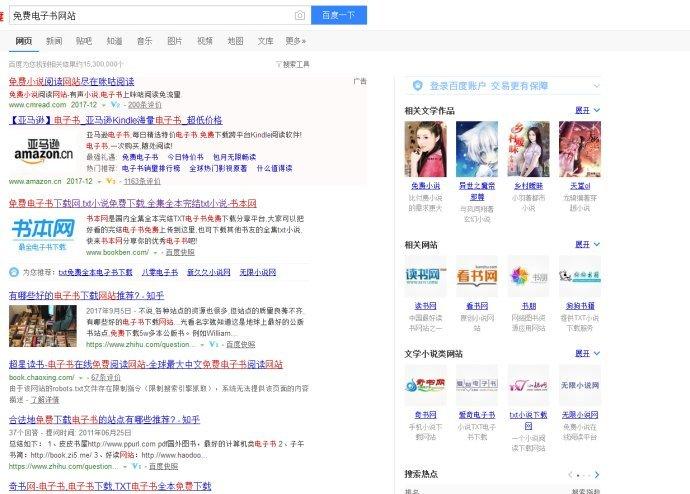Select the 地图 tab
This screenshot has height=494, width=690.
(235, 41)
